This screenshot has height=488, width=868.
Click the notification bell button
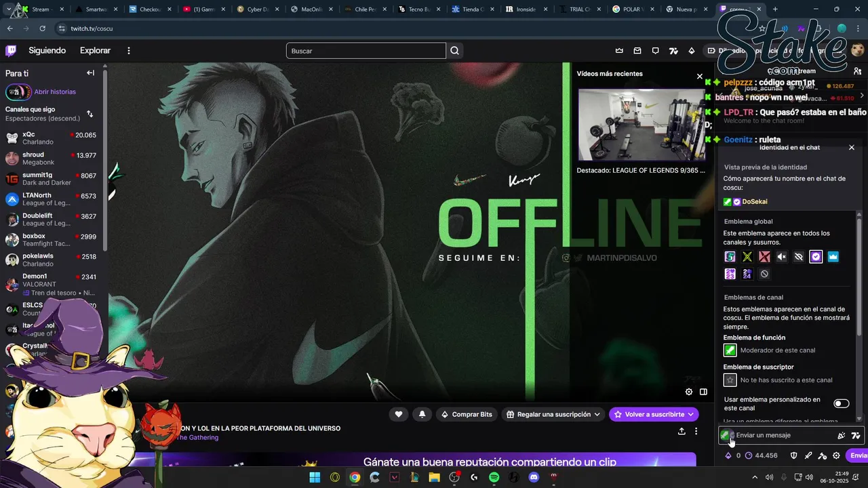pyautogui.click(x=422, y=414)
